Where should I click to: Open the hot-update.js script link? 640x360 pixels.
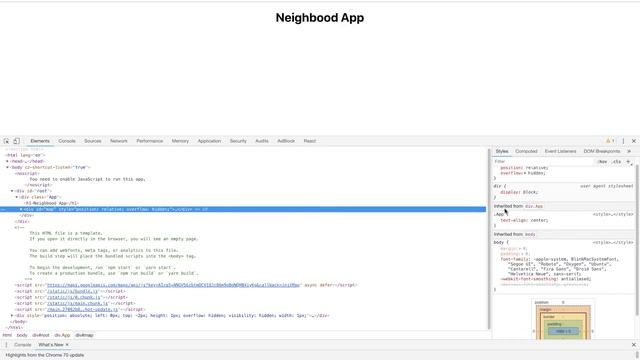click(x=83, y=309)
